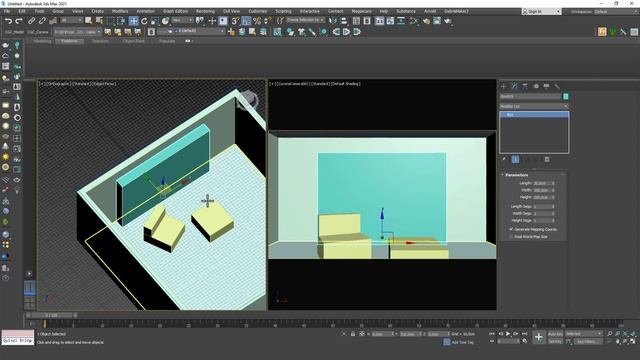This screenshot has width=640, height=360.
Task: Open the Arnold menu
Action: click(430, 11)
